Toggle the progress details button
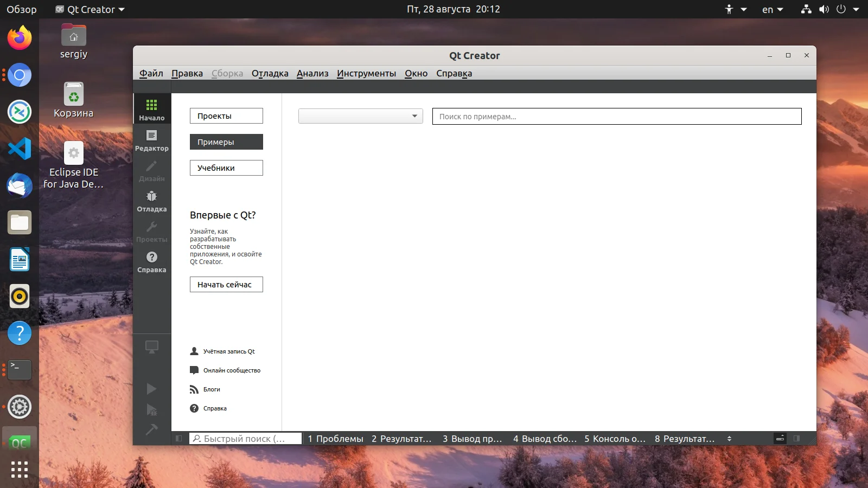The height and width of the screenshot is (488, 868). click(780, 439)
